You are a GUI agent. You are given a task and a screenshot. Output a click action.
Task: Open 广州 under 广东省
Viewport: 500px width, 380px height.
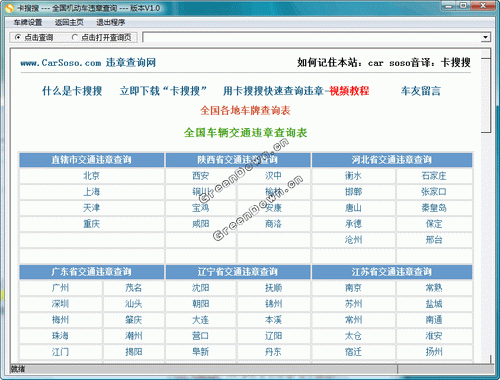pyautogui.click(x=60, y=288)
